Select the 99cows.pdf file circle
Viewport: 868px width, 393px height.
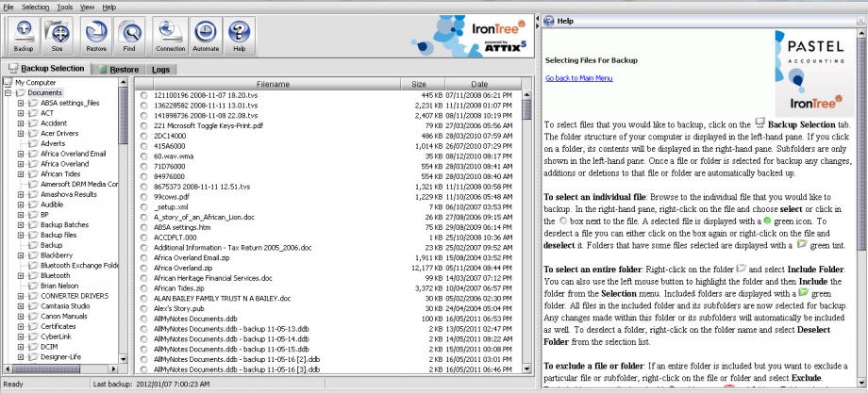[144, 196]
